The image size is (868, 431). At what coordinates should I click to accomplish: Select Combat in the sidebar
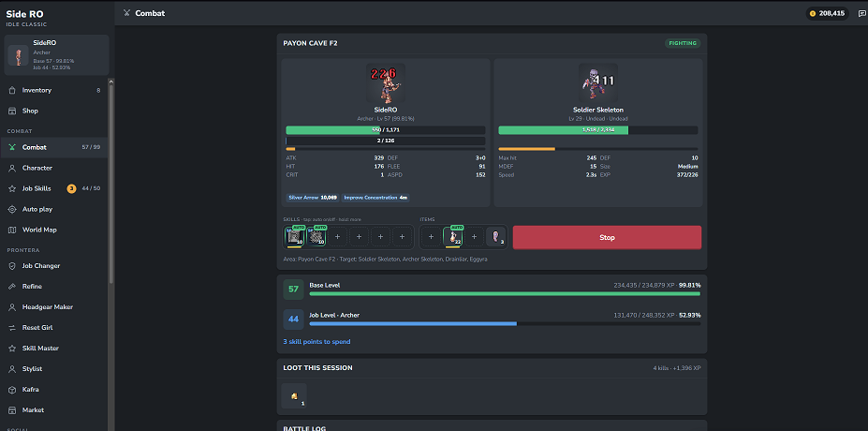(54, 147)
